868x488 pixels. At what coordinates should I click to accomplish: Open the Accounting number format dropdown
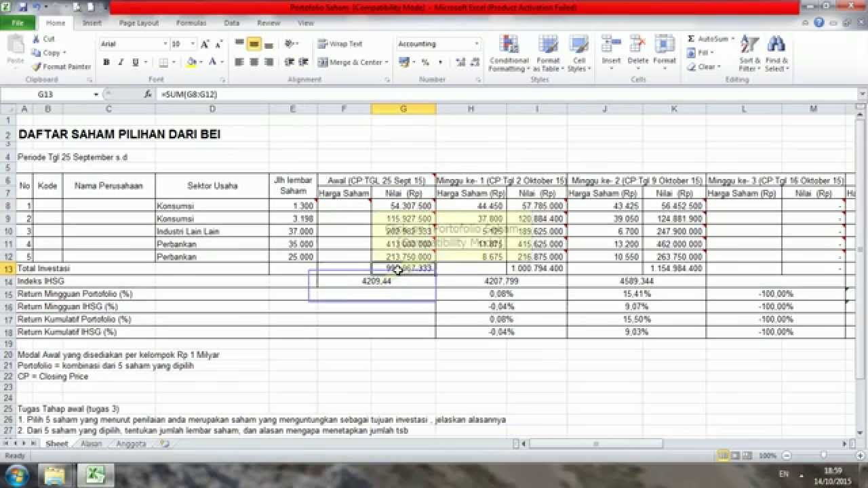(x=477, y=44)
